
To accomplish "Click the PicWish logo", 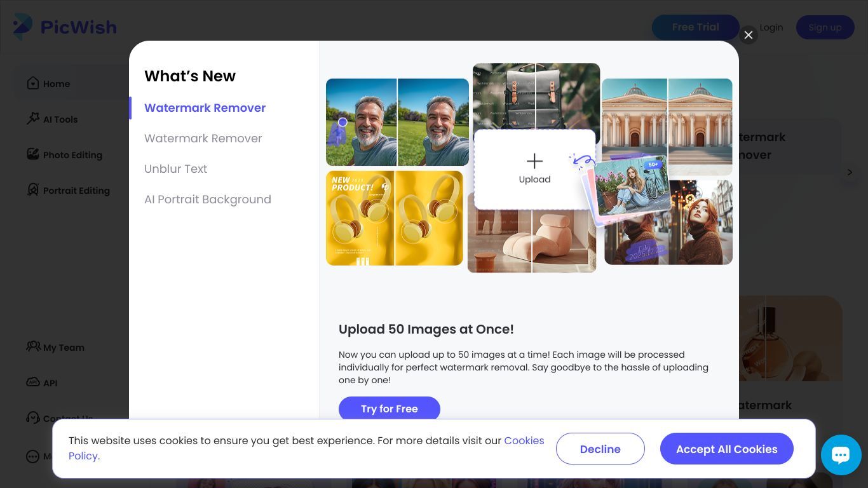I will [x=65, y=27].
